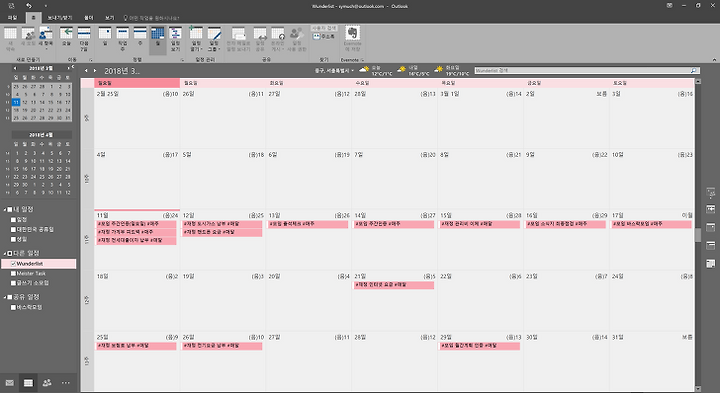Go to next month with calendar forward arrow
Screen dimensions: 720x393
tap(95, 71)
